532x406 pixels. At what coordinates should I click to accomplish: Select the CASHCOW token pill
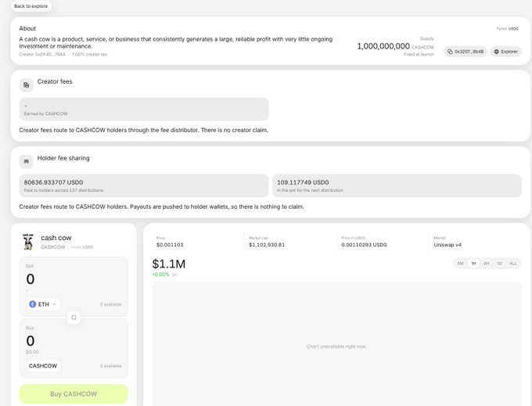point(43,365)
